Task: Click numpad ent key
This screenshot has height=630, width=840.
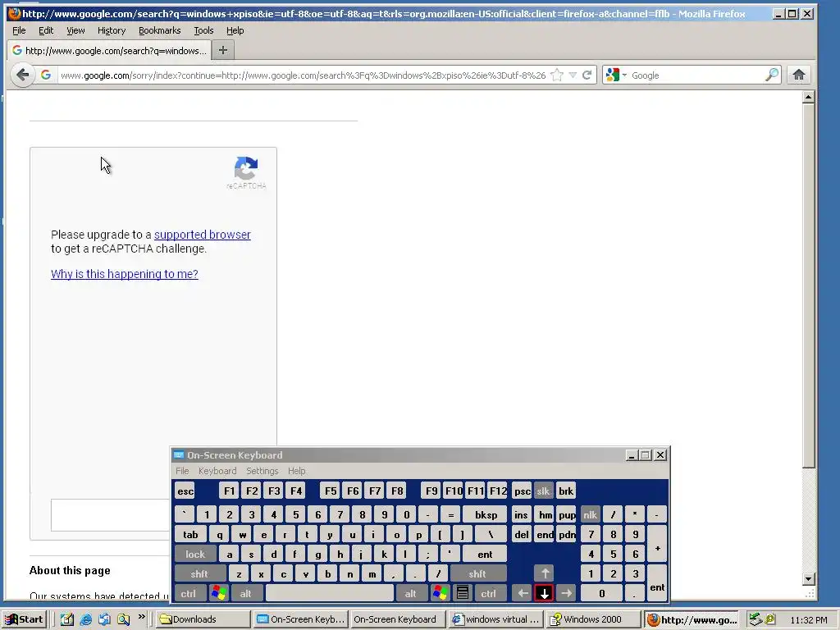Action: pyautogui.click(x=657, y=584)
